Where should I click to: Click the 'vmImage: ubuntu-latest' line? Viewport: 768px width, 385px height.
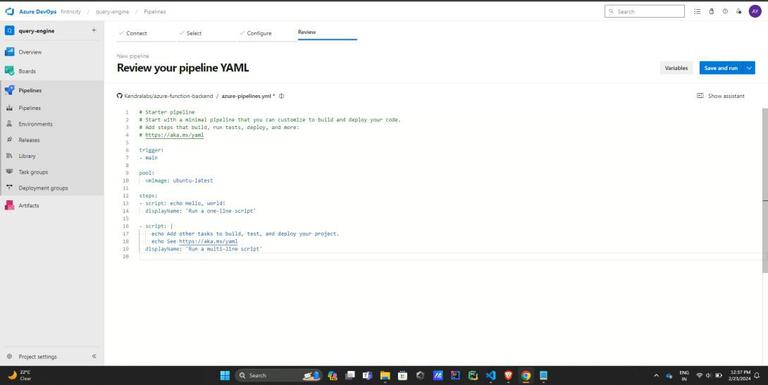(x=179, y=180)
